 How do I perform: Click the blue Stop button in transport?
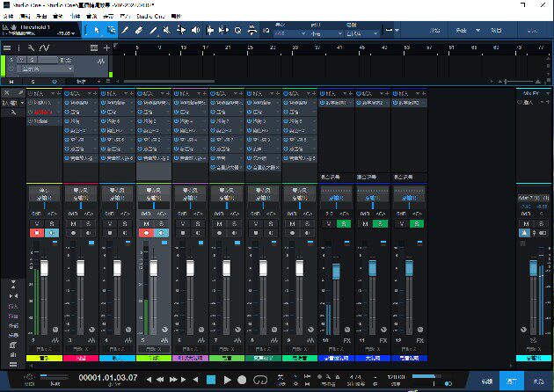pyautogui.click(x=211, y=380)
